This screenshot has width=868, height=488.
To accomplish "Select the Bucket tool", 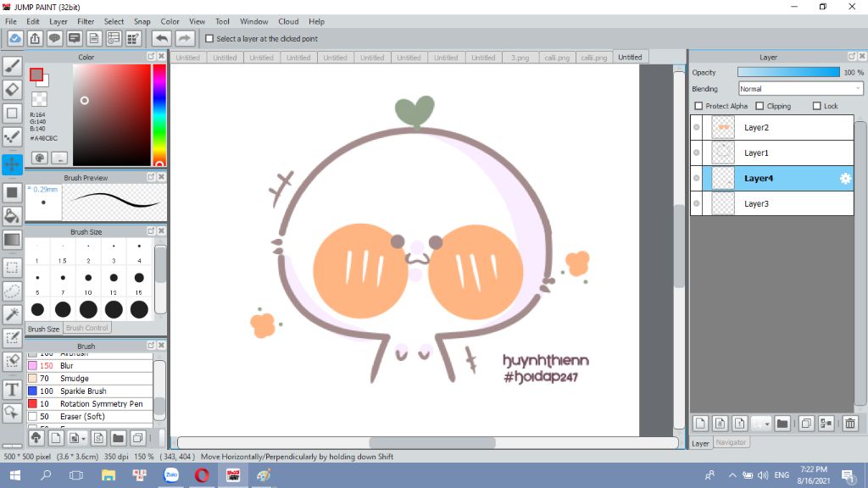I will [x=12, y=216].
